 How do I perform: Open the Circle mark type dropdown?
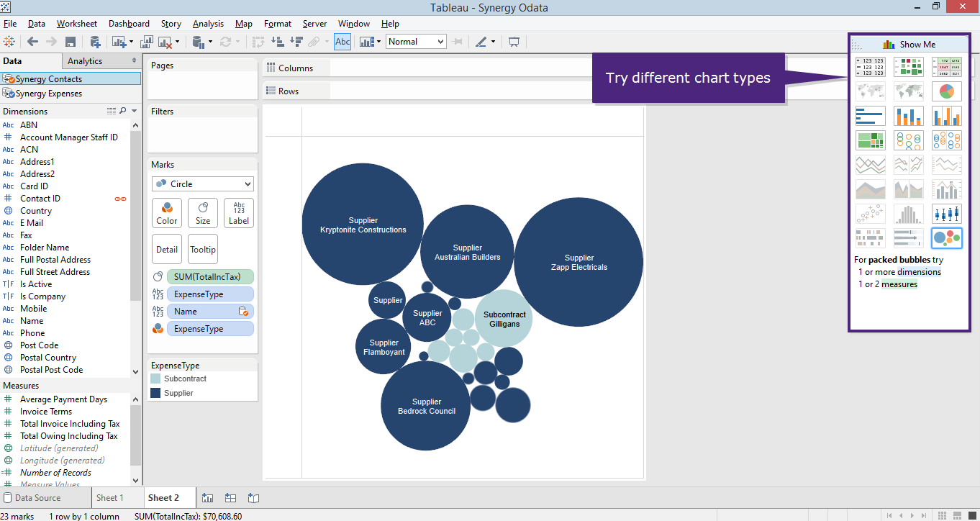point(203,184)
